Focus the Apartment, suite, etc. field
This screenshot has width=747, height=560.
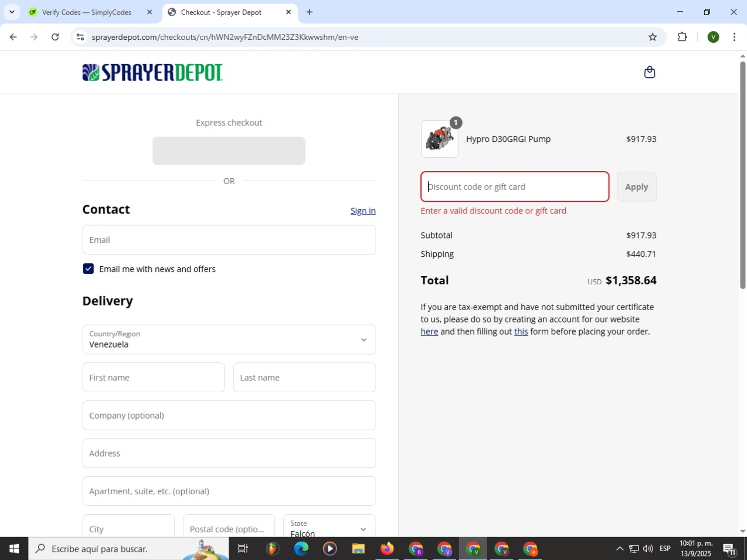(x=229, y=491)
